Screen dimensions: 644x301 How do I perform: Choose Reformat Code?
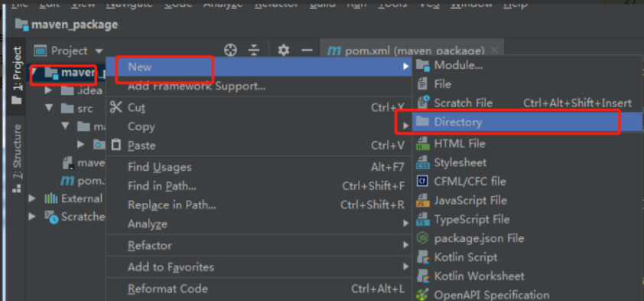259,289
